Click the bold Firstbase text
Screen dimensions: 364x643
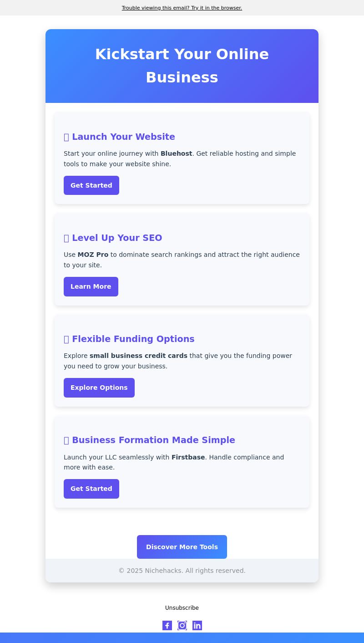pyautogui.click(x=188, y=457)
